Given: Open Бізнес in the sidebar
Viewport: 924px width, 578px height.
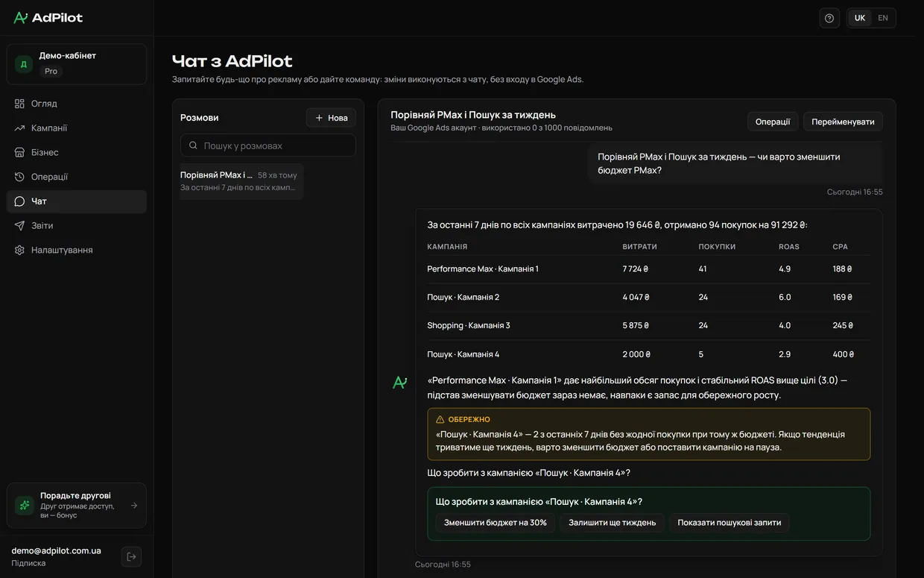Looking at the screenshot, I should [x=77, y=152].
